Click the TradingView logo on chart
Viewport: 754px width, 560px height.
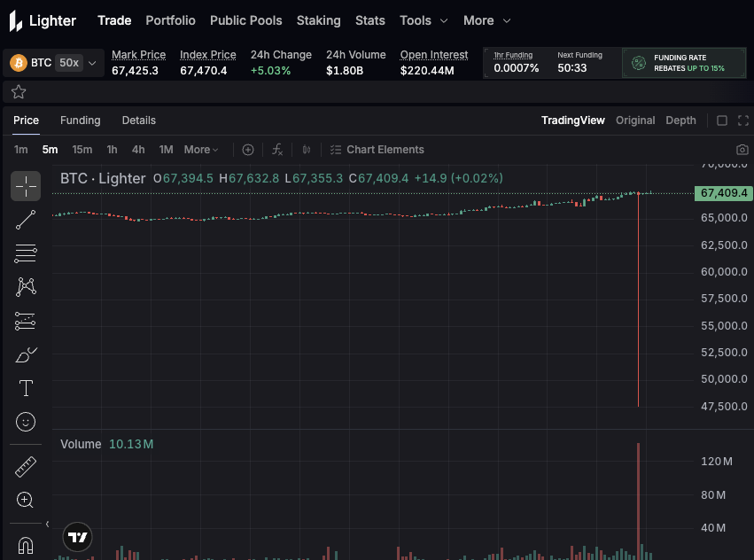point(77,537)
